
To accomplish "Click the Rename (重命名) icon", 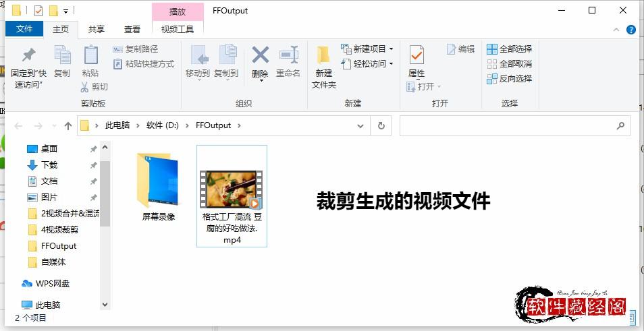I will pyautogui.click(x=288, y=55).
